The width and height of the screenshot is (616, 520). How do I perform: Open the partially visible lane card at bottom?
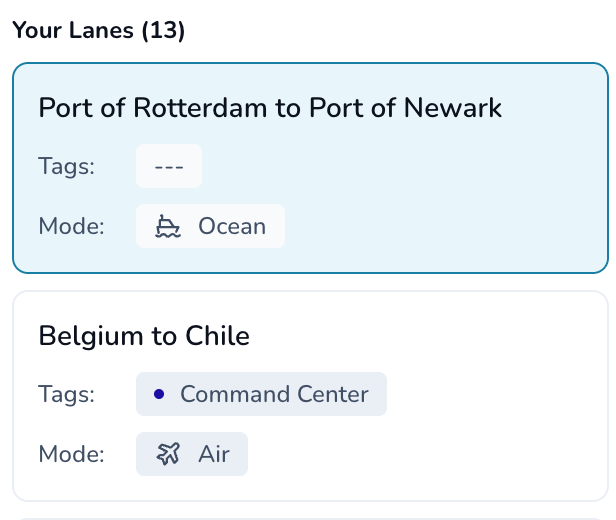(x=310, y=519)
